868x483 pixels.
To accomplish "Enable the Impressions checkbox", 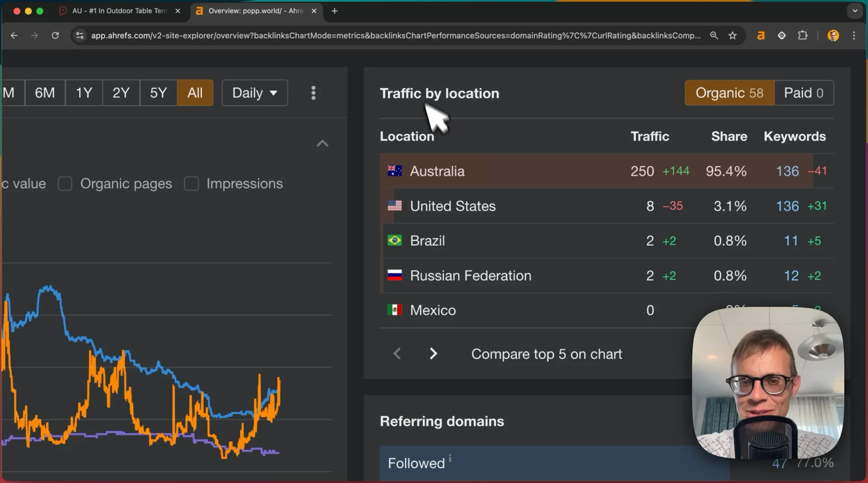I will click(191, 183).
